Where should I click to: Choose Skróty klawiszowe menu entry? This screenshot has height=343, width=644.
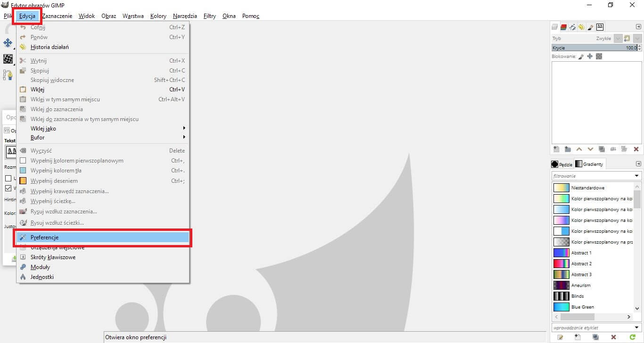click(103, 257)
